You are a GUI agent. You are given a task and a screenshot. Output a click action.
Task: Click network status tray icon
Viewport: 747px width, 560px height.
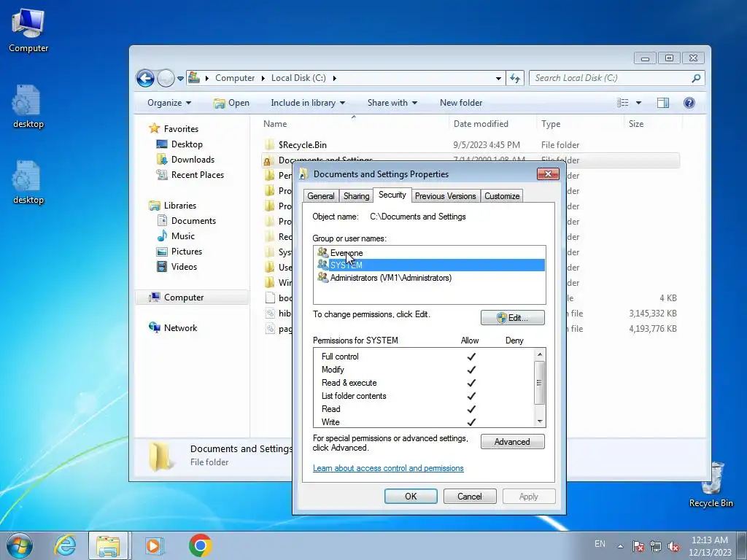[656, 546]
